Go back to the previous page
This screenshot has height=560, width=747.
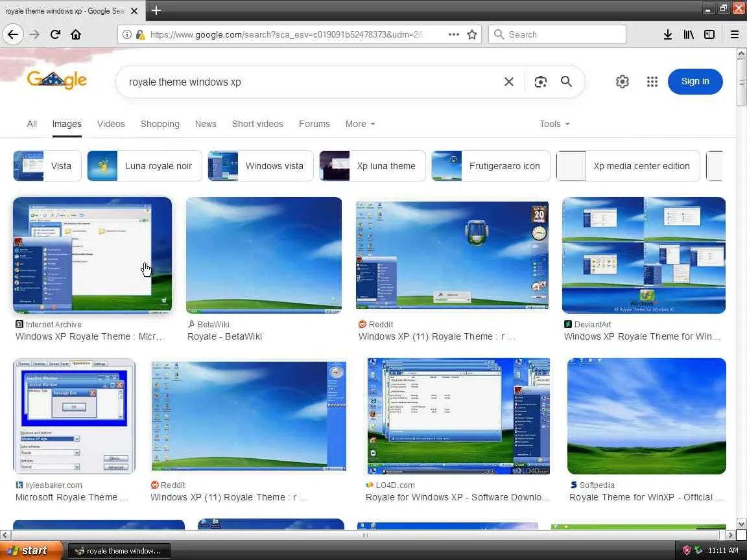point(13,34)
